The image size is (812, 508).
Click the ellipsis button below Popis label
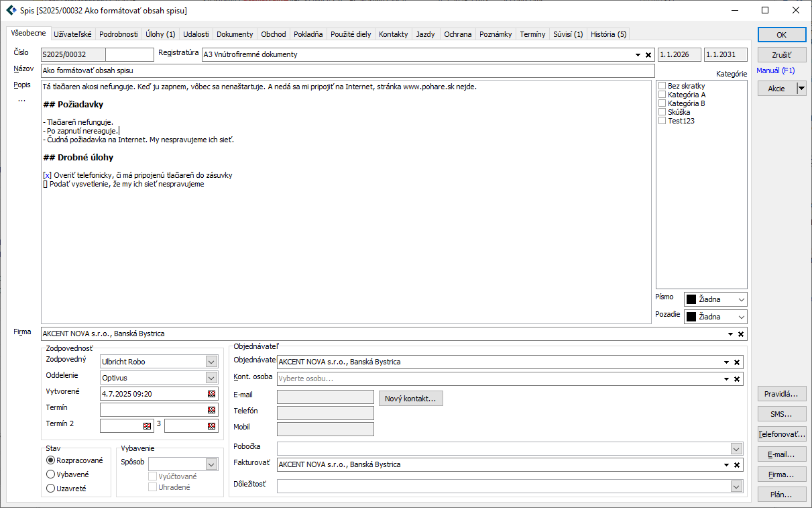pyautogui.click(x=21, y=101)
